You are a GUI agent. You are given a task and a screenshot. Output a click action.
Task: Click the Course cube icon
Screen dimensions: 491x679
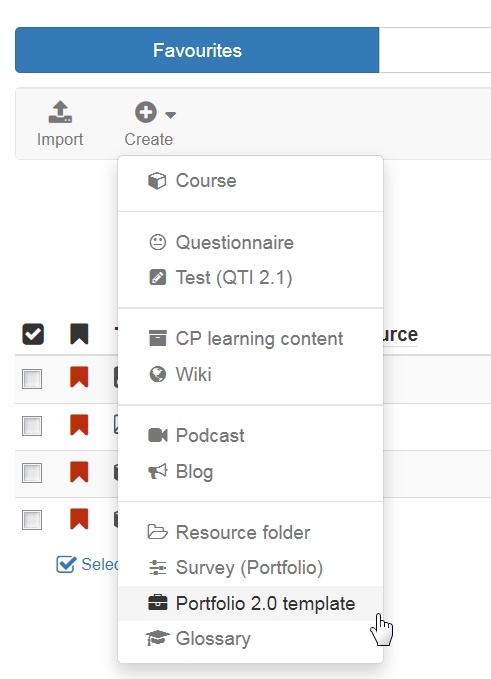tap(157, 181)
